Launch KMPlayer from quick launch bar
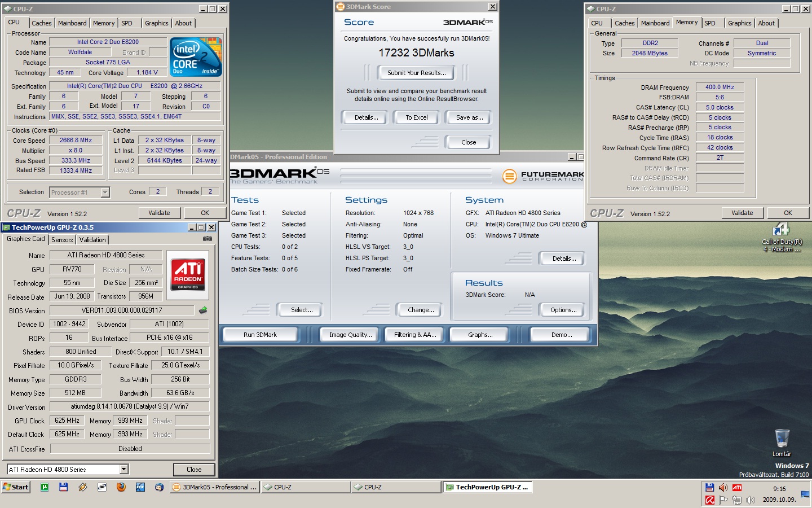Image resolution: width=812 pixels, height=508 pixels. click(140, 487)
